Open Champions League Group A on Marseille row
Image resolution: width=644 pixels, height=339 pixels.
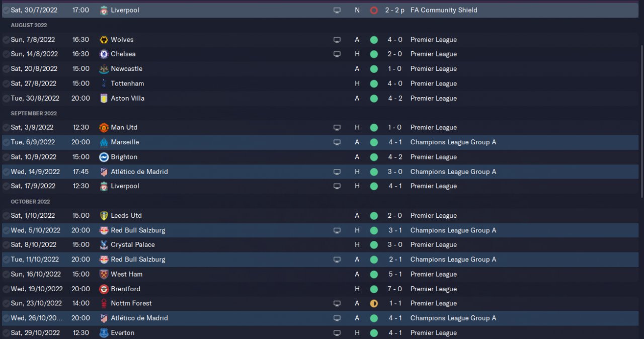click(453, 142)
